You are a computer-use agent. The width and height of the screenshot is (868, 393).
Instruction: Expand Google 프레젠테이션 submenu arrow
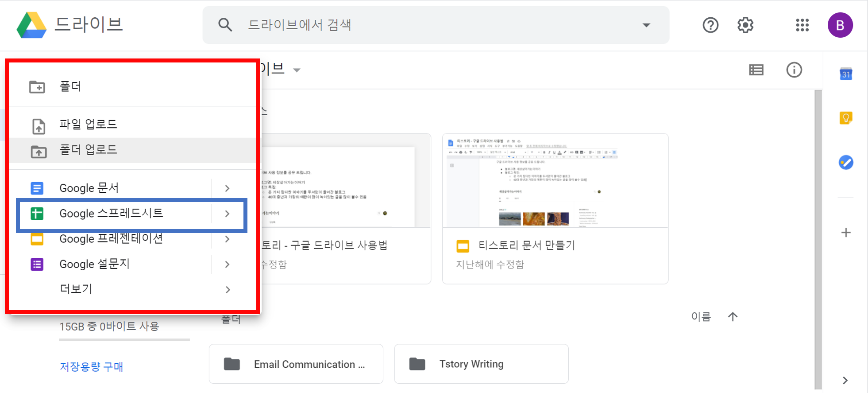tap(228, 239)
